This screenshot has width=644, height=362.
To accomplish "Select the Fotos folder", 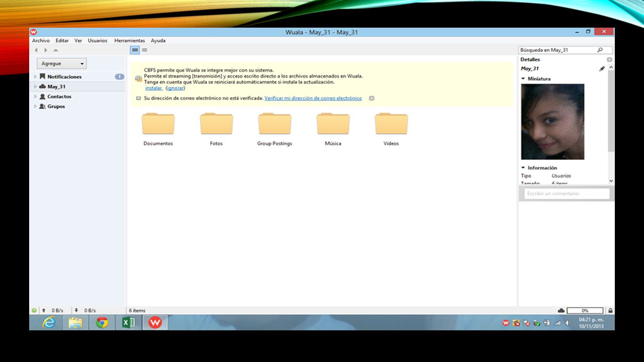I will 216,130.
